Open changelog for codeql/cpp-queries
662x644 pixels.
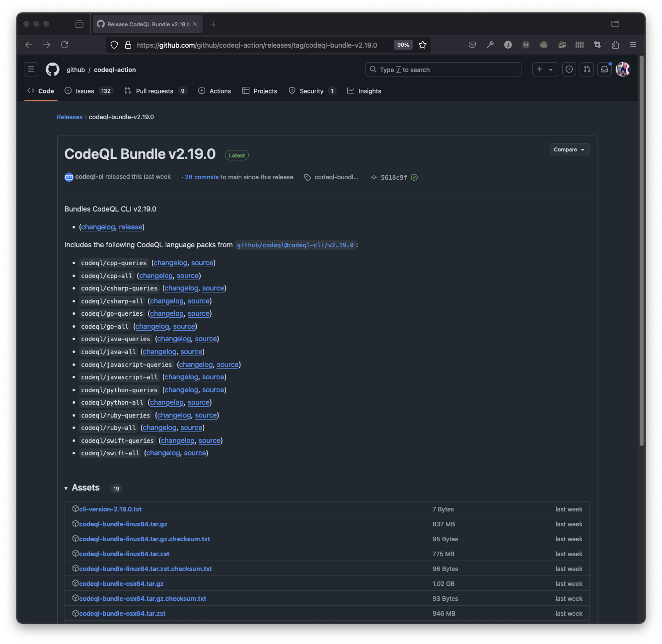coord(170,263)
